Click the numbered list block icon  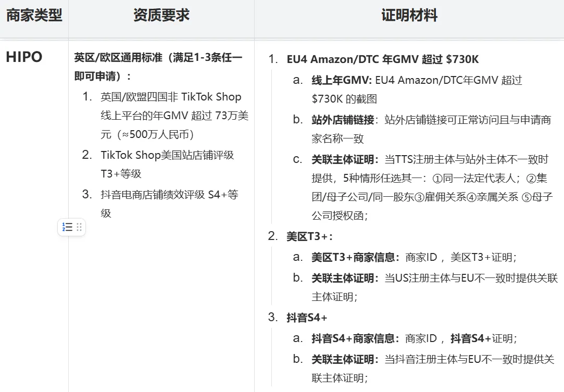coord(67,227)
